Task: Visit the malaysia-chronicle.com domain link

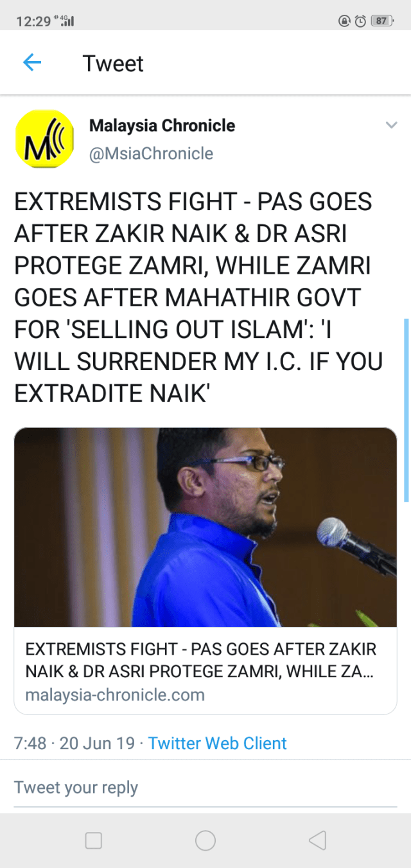Action: pyautogui.click(x=115, y=695)
